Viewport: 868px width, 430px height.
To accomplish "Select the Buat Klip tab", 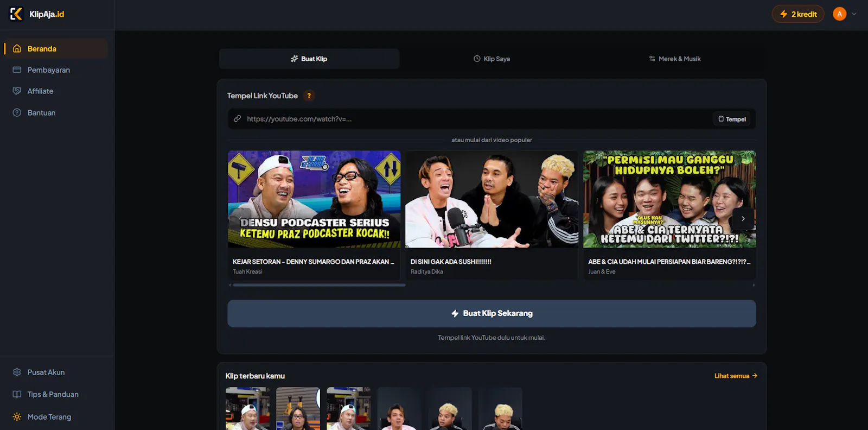I will (309, 59).
